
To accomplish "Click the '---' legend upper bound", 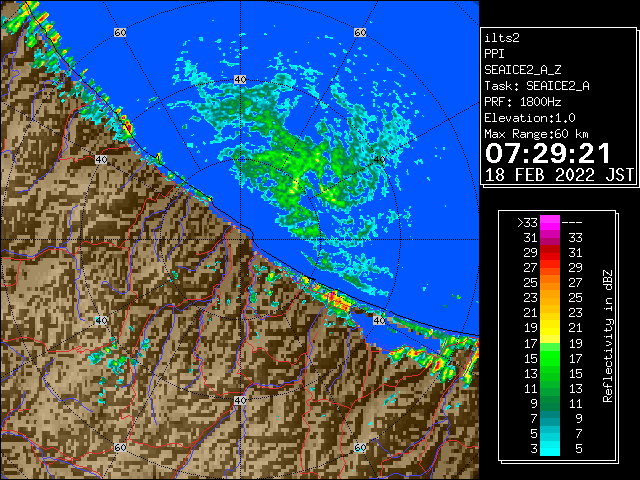I will [572, 223].
